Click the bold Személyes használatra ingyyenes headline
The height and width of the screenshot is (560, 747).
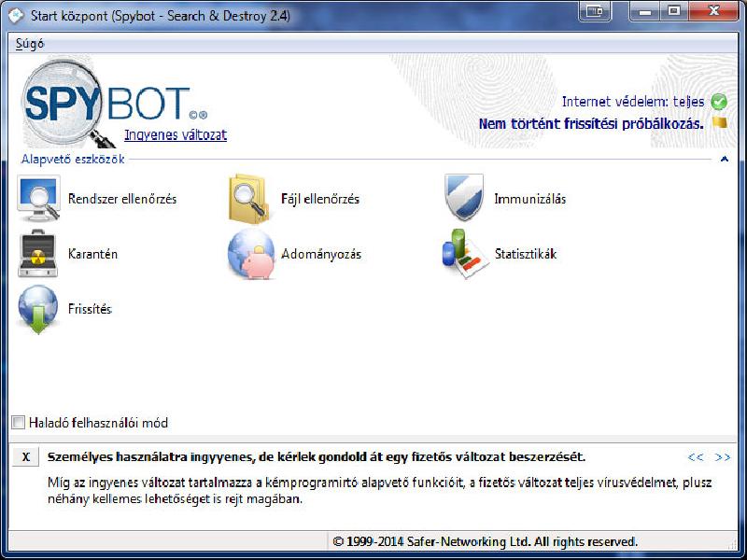[317, 457]
